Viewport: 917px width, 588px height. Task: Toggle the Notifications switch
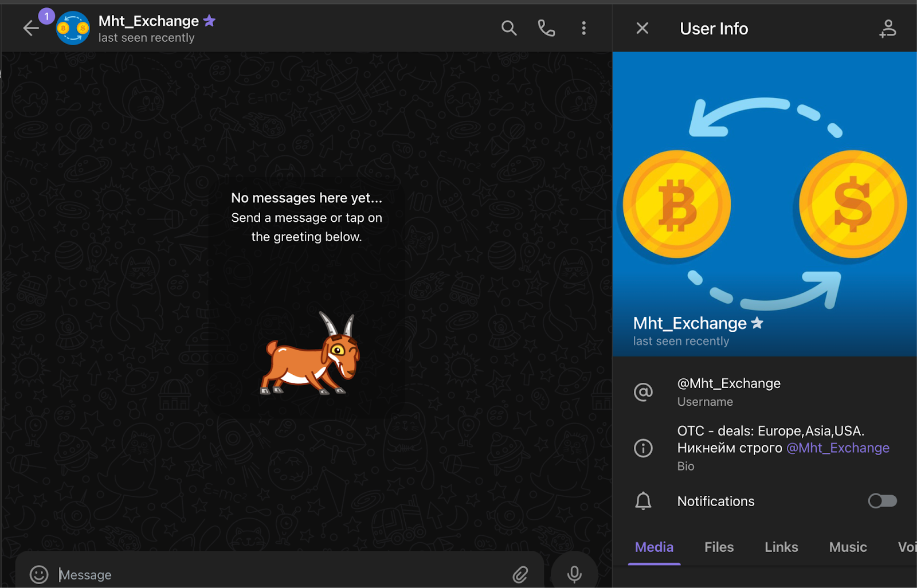tap(883, 501)
